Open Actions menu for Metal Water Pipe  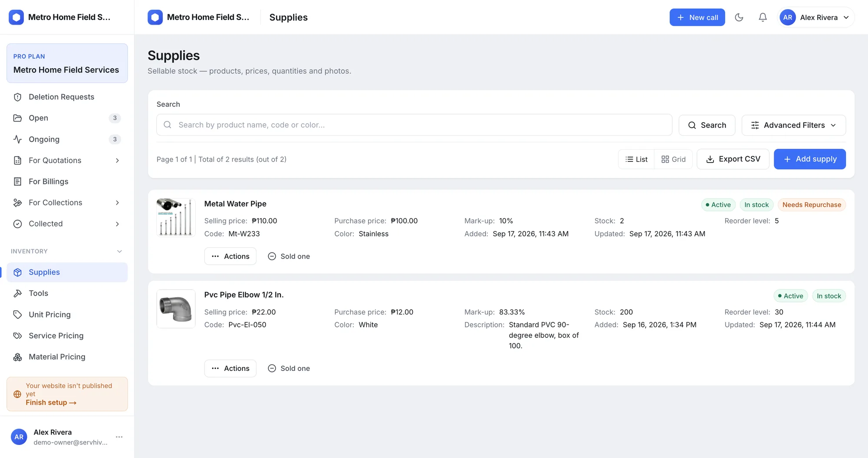(230, 256)
